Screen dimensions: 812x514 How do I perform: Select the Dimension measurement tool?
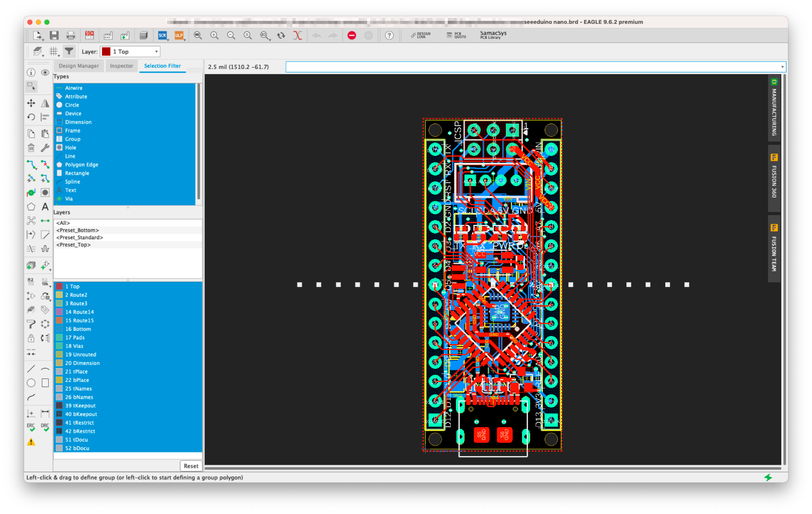coord(45,413)
